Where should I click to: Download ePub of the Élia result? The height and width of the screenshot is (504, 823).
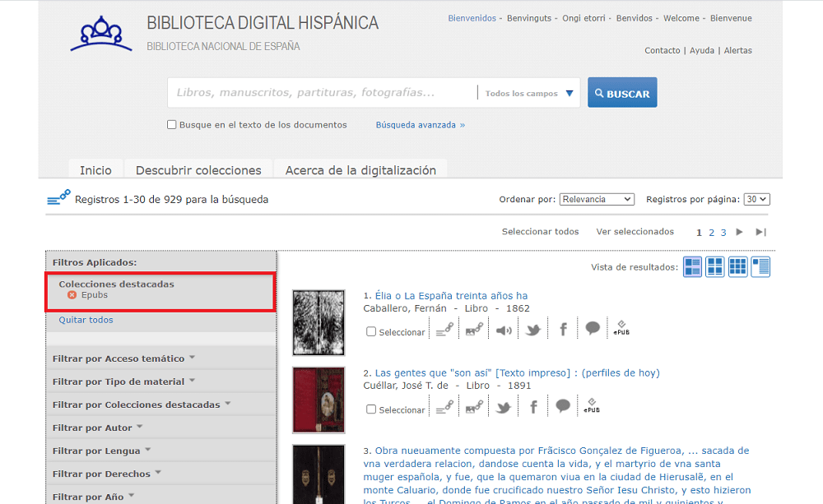(621, 328)
